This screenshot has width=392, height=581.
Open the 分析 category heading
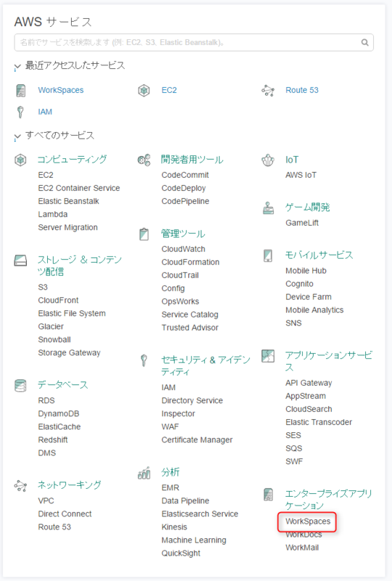(x=171, y=472)
